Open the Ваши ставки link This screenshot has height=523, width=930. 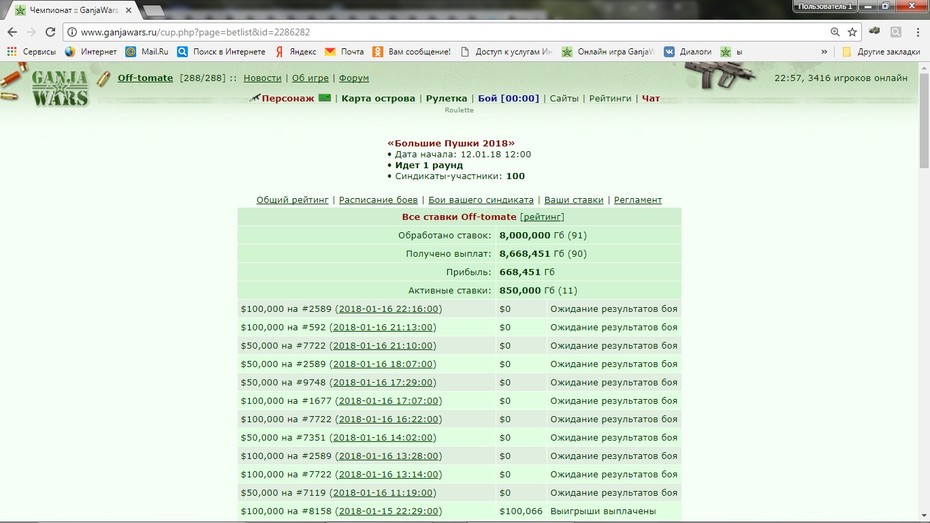point(574,200)
